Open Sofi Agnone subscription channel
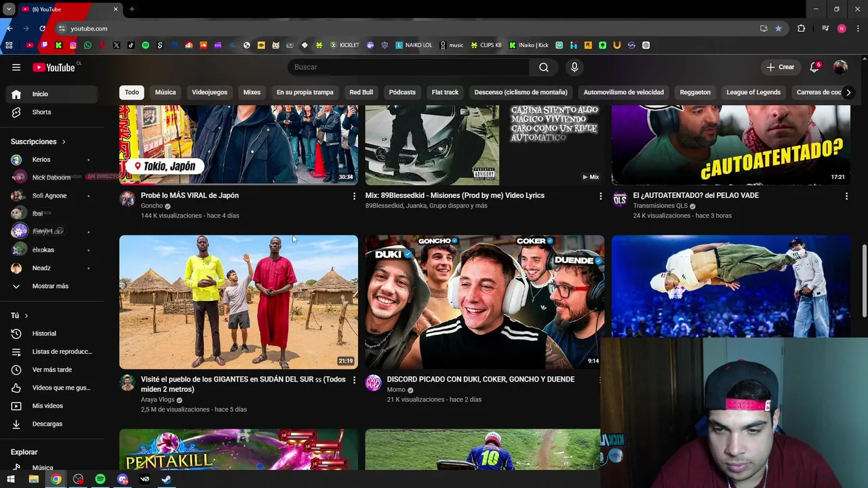 52,196
